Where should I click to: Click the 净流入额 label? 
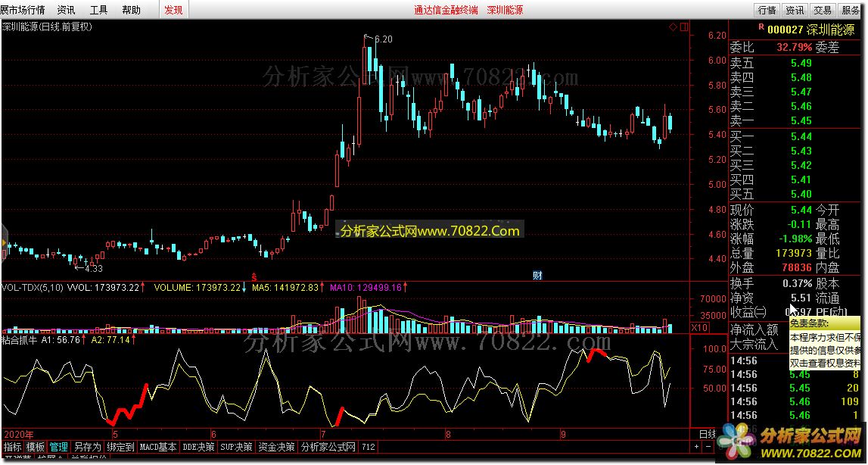coord(754,329)
